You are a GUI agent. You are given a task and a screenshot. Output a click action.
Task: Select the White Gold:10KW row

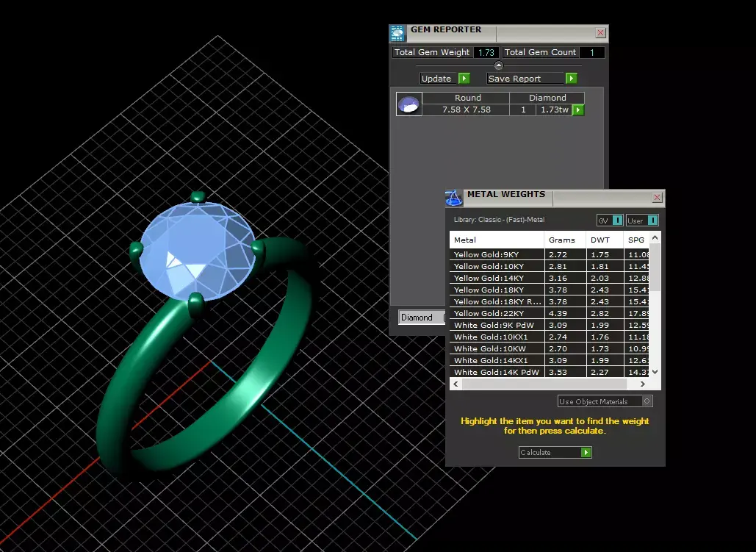tap(550, 349)
